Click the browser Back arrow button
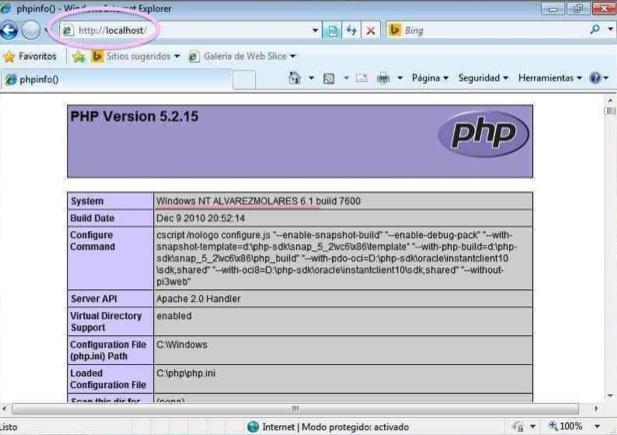This screenshot has width=617, height=435. pyautogui.click(x=11, y=30)
